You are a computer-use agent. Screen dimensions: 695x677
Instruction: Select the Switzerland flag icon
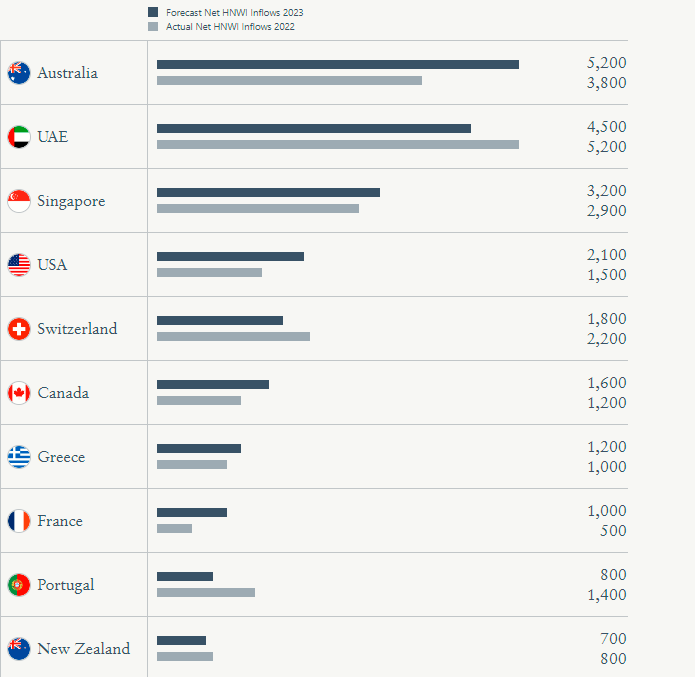point(19,329)
